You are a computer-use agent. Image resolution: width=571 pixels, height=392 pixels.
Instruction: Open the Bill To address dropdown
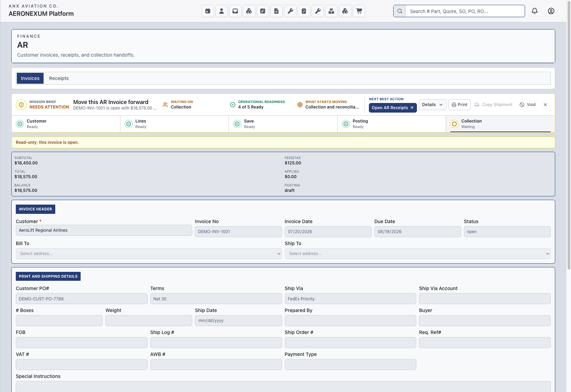point(149,254)
